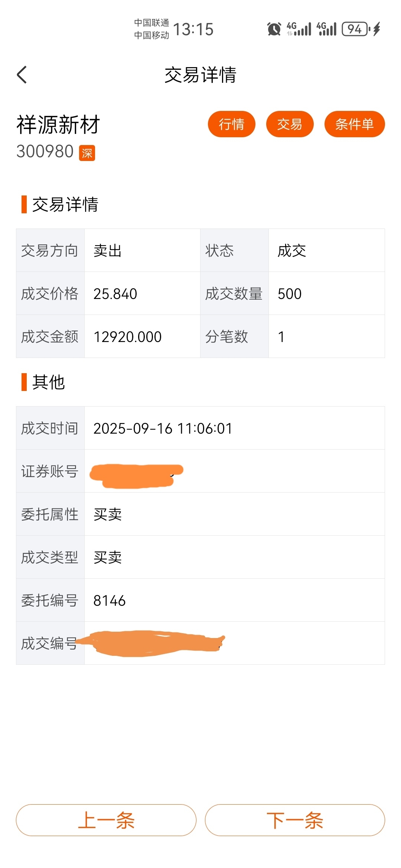
Task: Tap the 成交时间 timestamp value
Action: tap(163, 428)
